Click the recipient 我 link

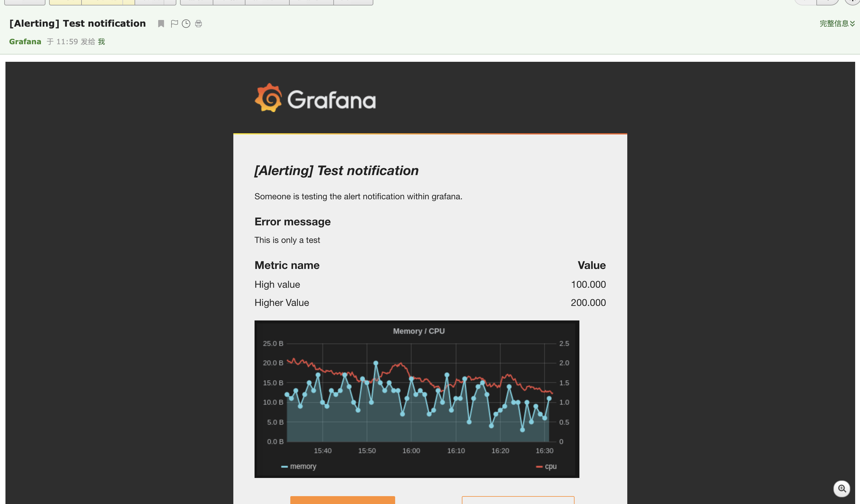pos(101,41)
